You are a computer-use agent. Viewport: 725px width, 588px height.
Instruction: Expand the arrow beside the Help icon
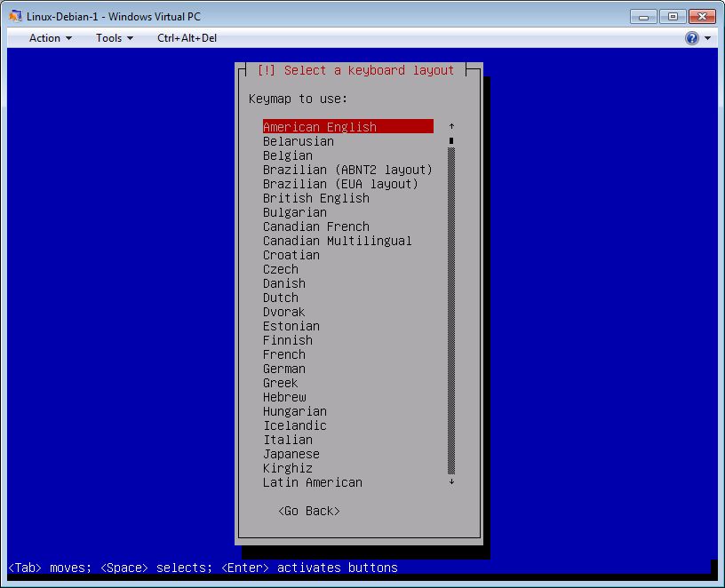(708, 38)
